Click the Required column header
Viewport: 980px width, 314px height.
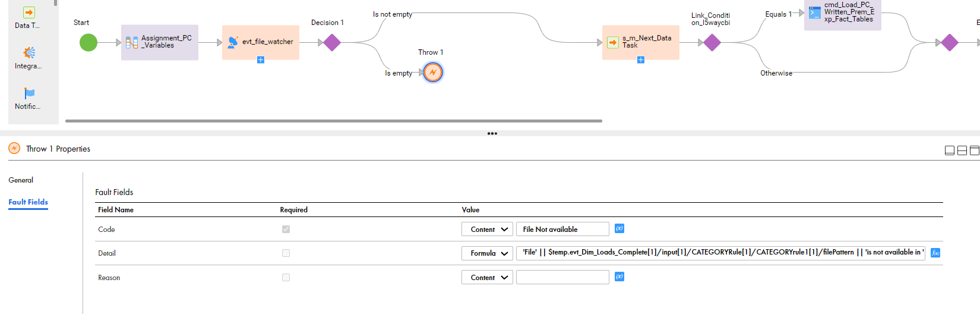(294, 210)
